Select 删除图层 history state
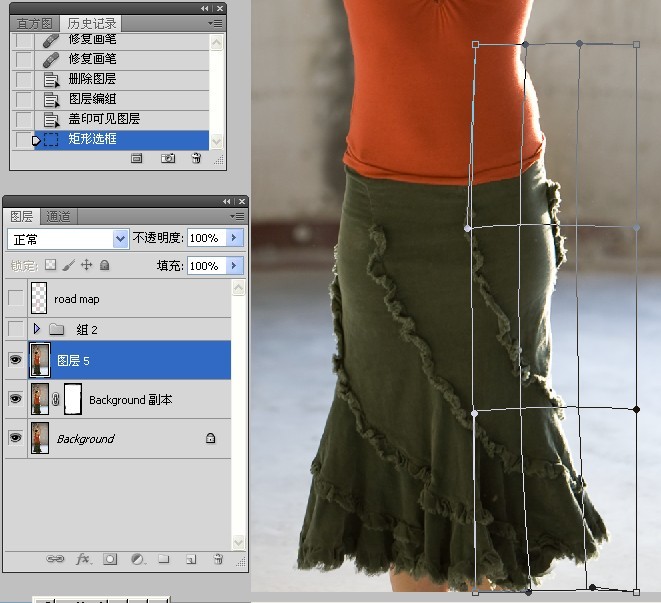This screenshot has height=603, width=661. (x=121, y=79)
